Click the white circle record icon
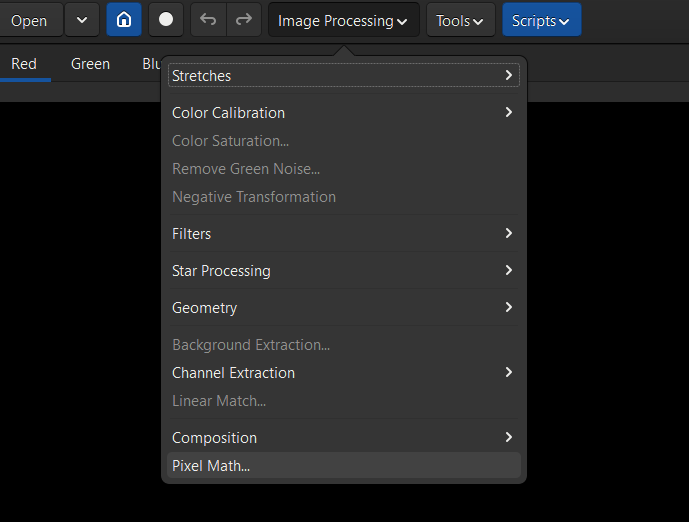This screenshot has height=522, width=689. point(166,20)
